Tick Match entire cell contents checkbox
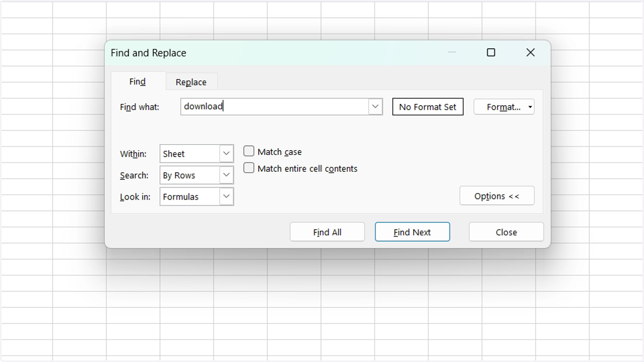 pos(249,168)
